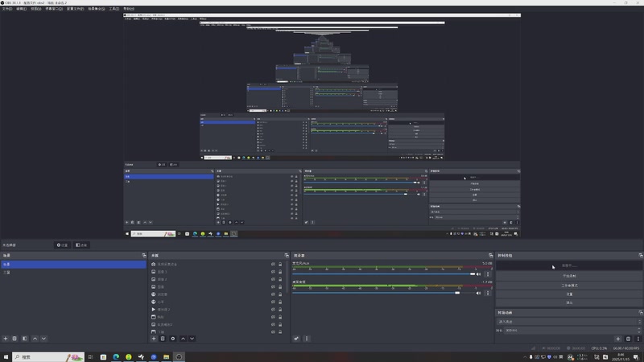Pop out the Scenes dock panel
This screenshot has width=644, height=362.
point(144,255)
